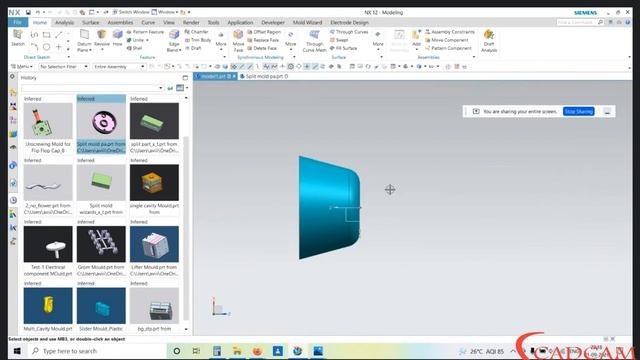Click the Chamfer command
640x360 pixels.
[x=196, y=32]
